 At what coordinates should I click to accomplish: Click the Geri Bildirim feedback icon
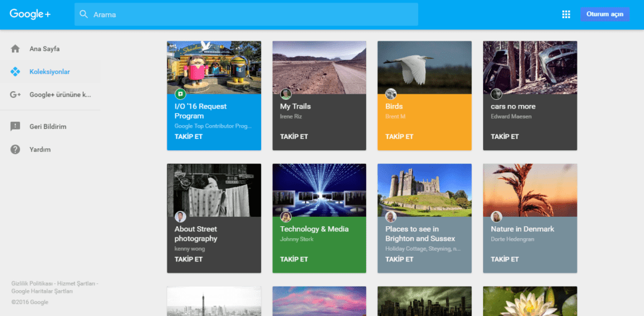point(15,126)
